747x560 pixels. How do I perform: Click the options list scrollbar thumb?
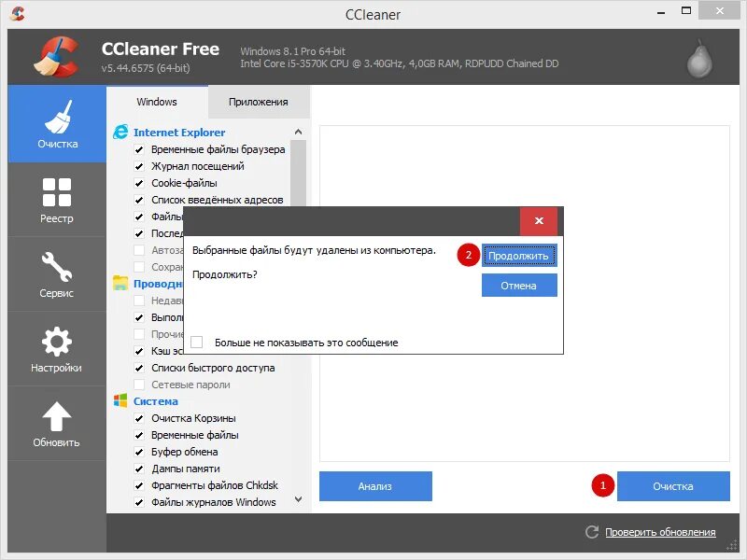coord(298,174)
